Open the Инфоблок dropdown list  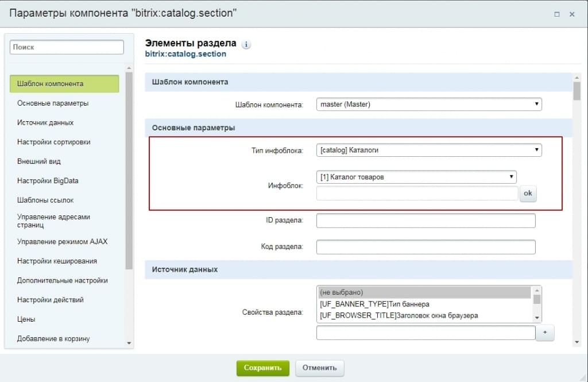coord(416,177)
